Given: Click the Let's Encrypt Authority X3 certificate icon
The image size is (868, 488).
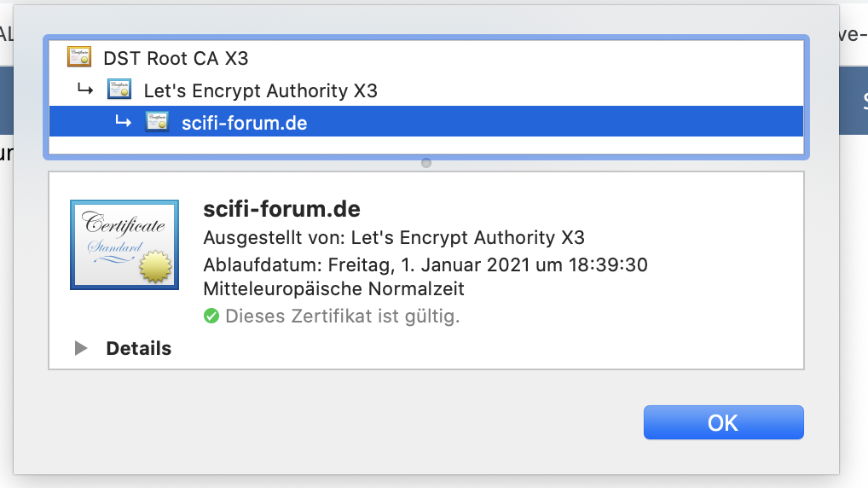Looking at the screenshot, I should (x=119, y=90).
